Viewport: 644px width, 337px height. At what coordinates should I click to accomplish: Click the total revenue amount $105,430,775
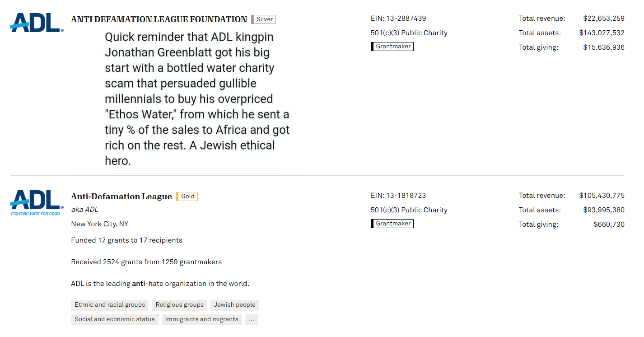coord(602,196)
